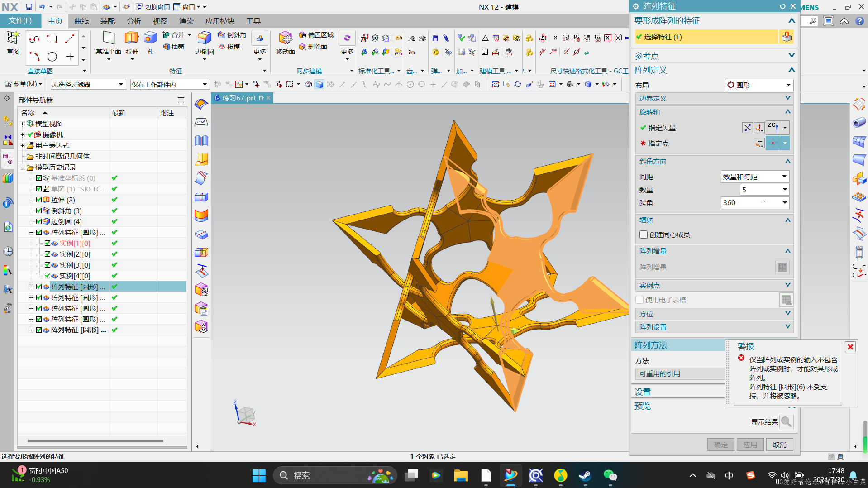Open the 数量 value dropdown arrow
Image resolution: width=868 pixels, height=488 pixels.
[x=785, y=190]
